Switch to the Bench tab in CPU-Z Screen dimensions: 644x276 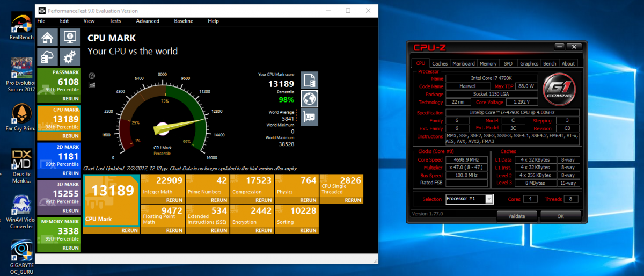[x=550, y=63]
